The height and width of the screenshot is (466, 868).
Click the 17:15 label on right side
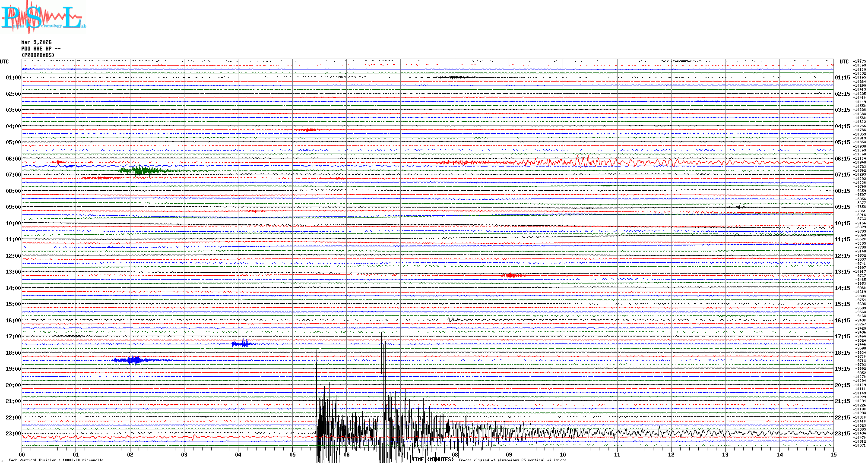[x=842, y=337]
